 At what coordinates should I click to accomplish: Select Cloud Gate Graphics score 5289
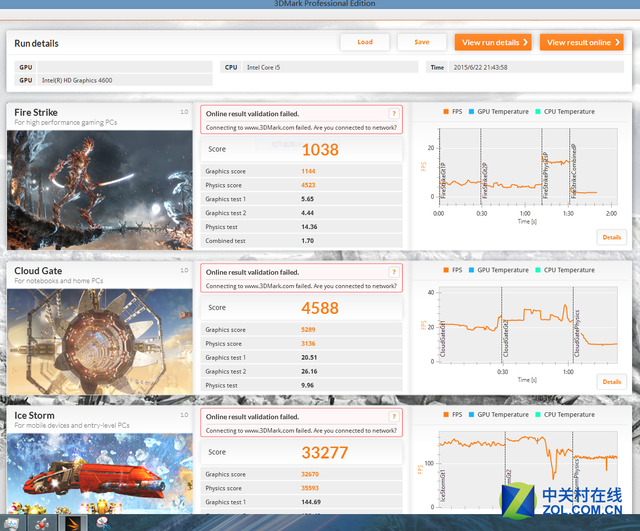coord(301,329)
